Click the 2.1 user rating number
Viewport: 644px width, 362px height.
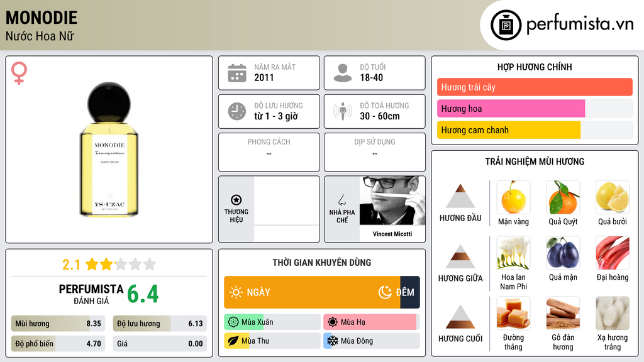[x=71, y=265]
